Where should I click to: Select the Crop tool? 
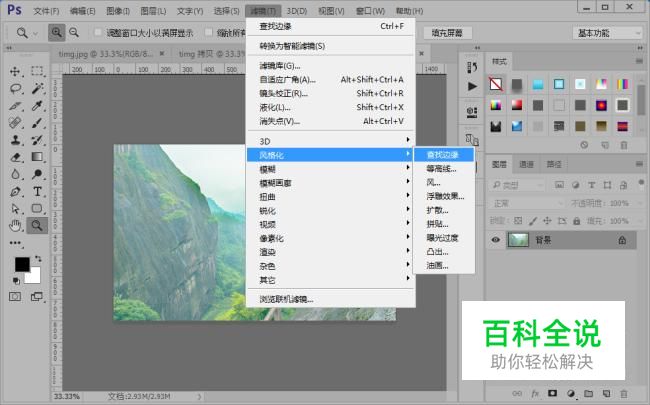click(x=15, y=106)
